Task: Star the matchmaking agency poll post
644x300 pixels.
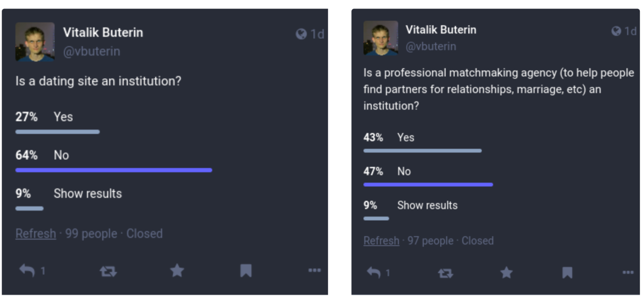Action: click(x=506, y=273)
